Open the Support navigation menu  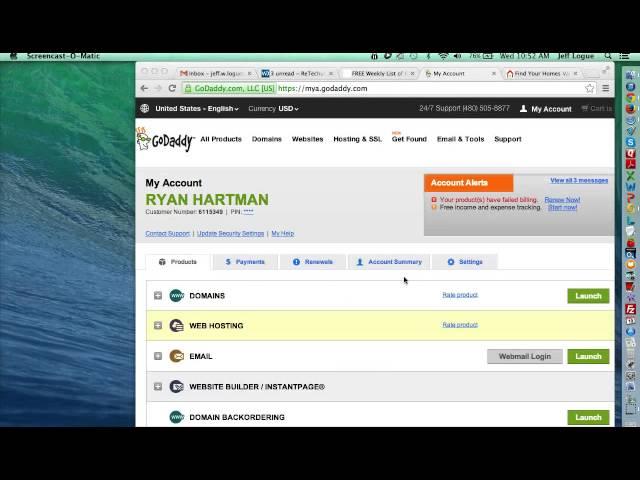click(x=508, y=139)
